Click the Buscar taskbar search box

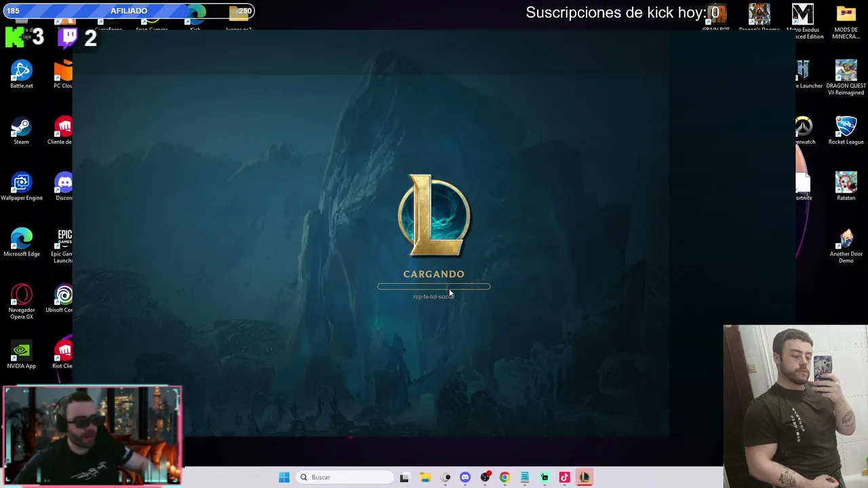coord(344,477)
